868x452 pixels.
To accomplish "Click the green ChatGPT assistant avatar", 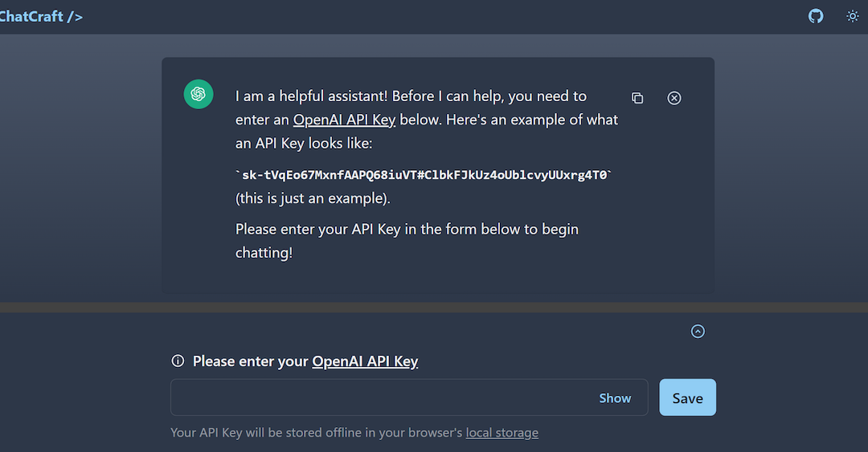I will tap(198, 95).
